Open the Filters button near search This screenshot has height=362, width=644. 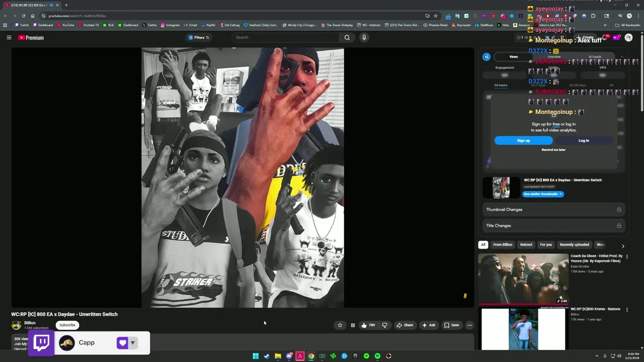pos(199,37)
